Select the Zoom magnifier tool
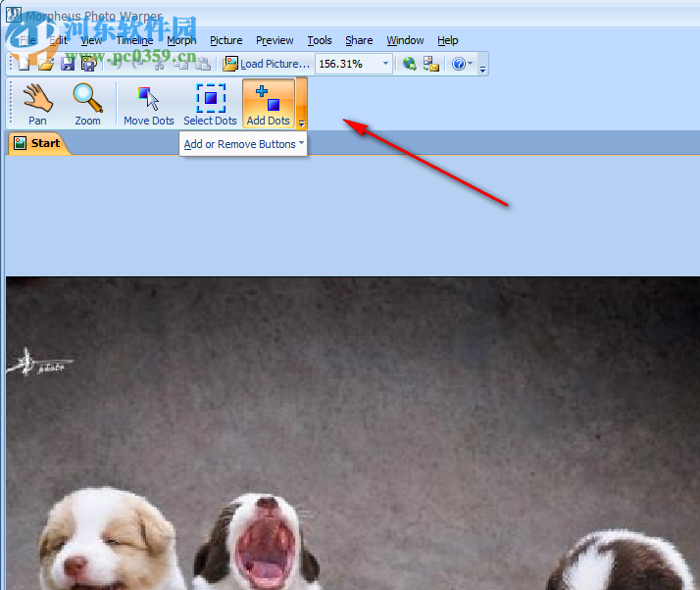This screenshot has height=590, width=700. point(87,104)
